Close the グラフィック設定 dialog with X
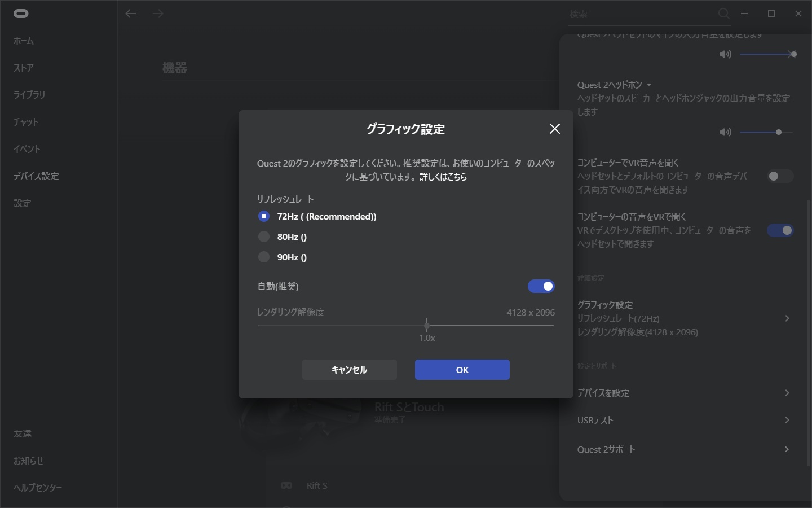The image size is (812, 508). tap(555, 129)
